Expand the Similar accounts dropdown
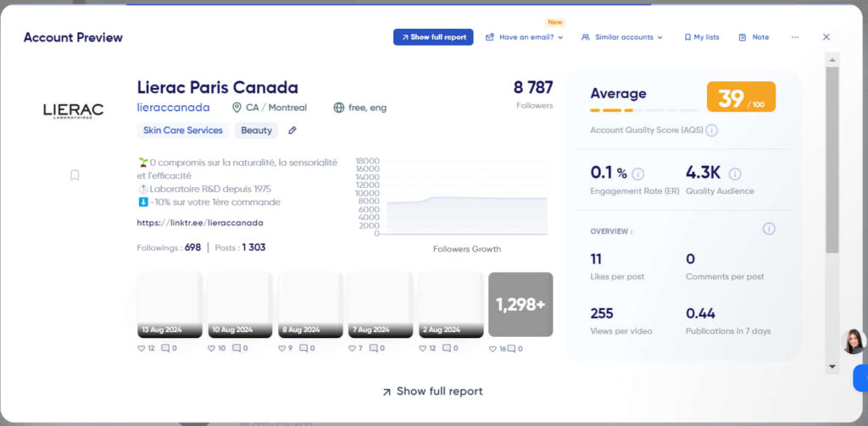This screenshot has height=426, width=868. pos(621,37)
